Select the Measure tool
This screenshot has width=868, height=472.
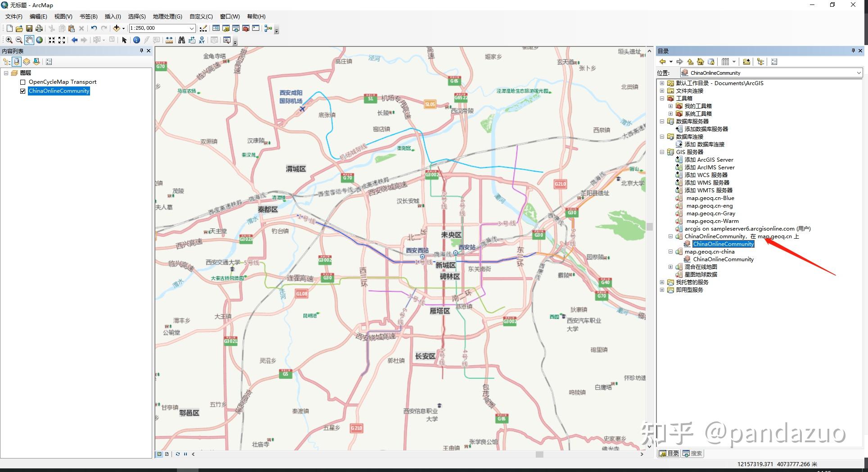(x=169, y=40)
